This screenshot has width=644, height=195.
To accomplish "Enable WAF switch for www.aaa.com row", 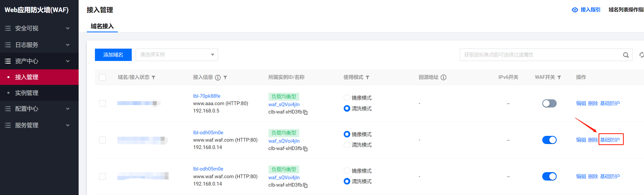I will (x=549, y=104).
